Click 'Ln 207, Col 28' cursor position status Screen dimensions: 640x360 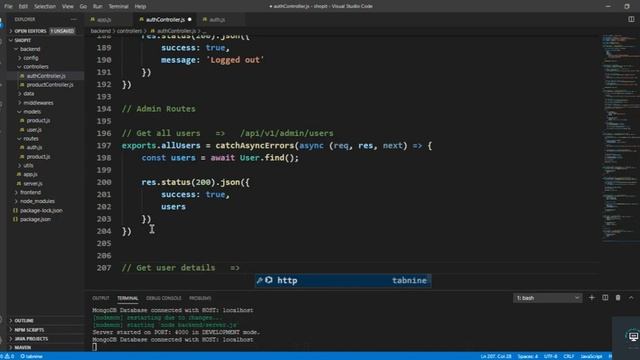(496, 356)
